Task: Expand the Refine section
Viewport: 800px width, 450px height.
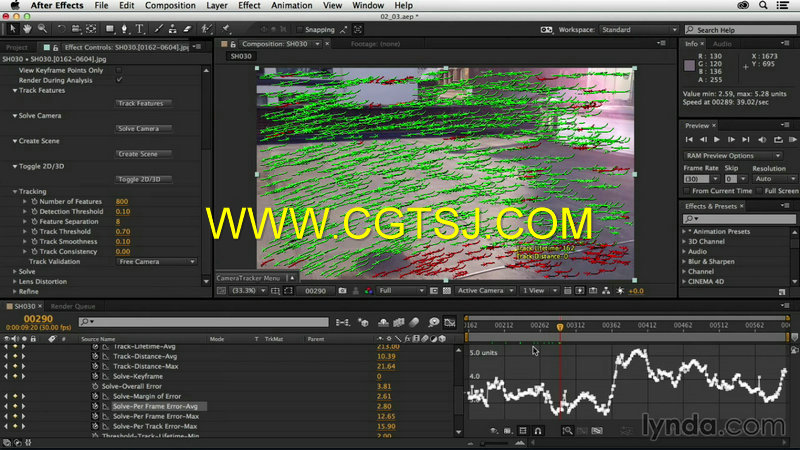Action: click(x=15, y=291)
